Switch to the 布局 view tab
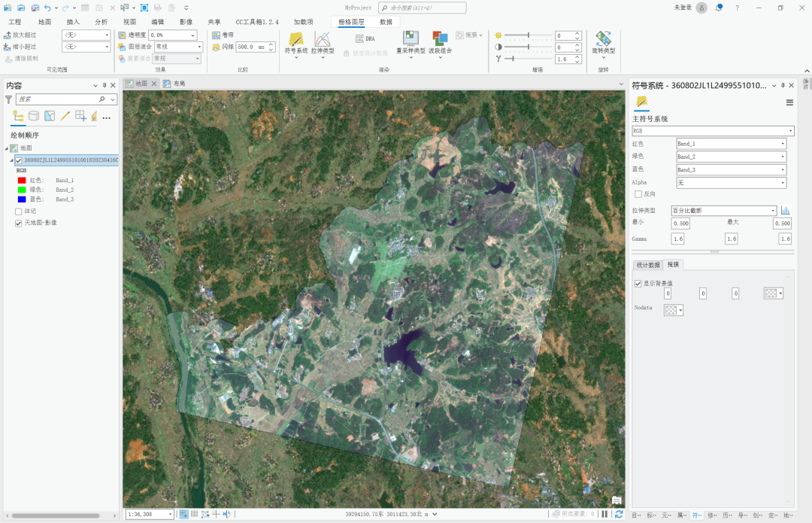 point(174,84)
